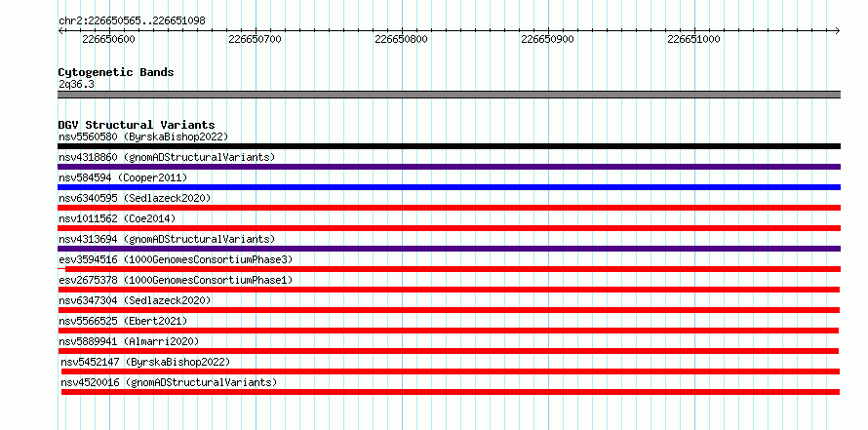The width and height of the screenshot is (868, 430).
Task: Open the nsv5452147 (ByrskaBishop2022) label
Action: [145, 362]
